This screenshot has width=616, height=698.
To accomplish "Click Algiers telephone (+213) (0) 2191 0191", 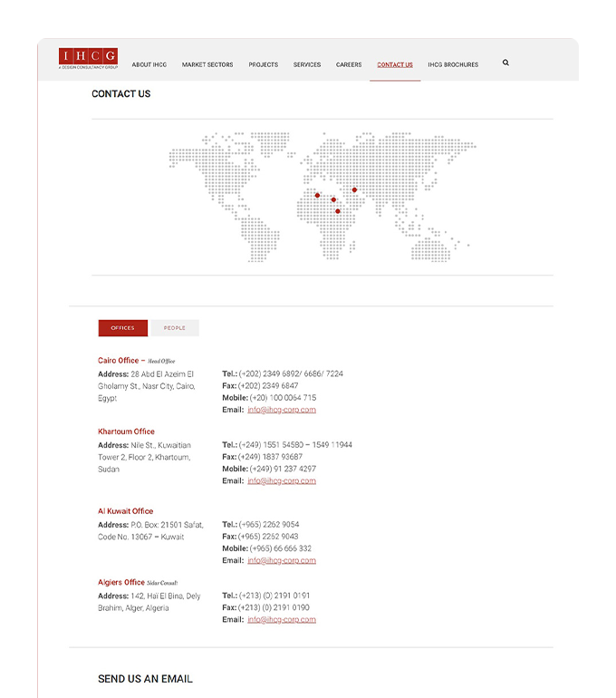I will click(274, 596).
